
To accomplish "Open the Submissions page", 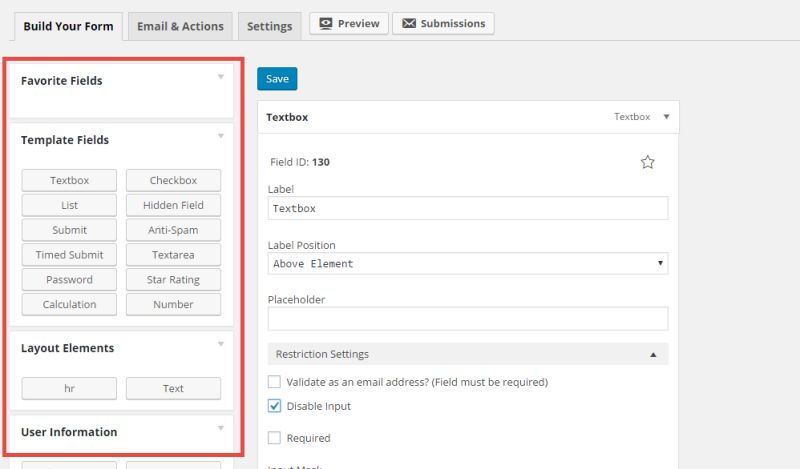I will [x=443, y=23].
